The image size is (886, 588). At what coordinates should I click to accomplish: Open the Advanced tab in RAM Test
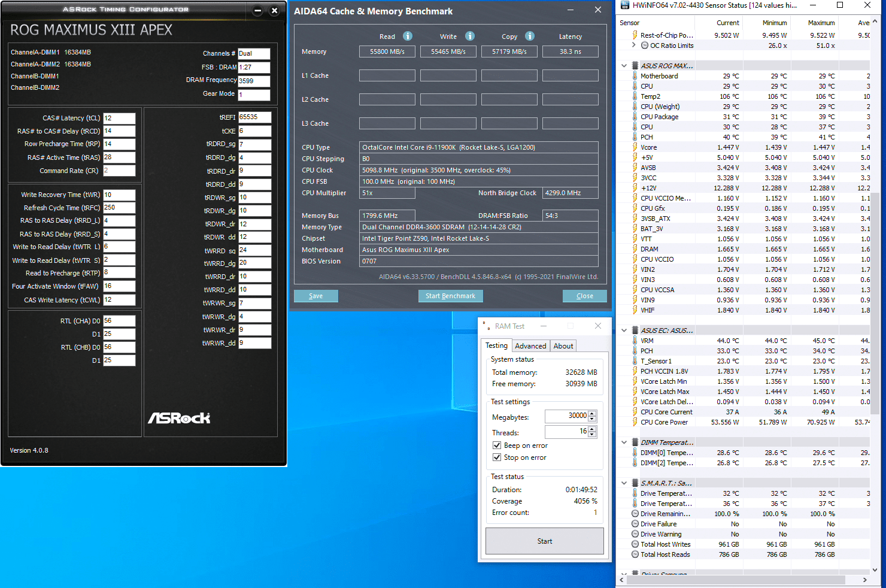pos(530,346)
